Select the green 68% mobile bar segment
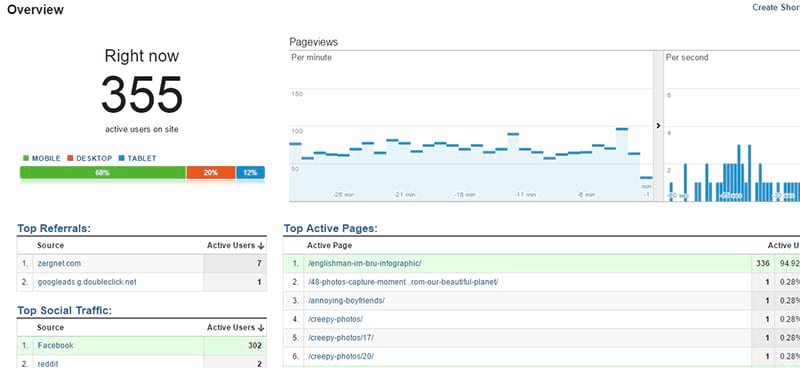Viewport: 800px width, 368px height. [103, 173]
